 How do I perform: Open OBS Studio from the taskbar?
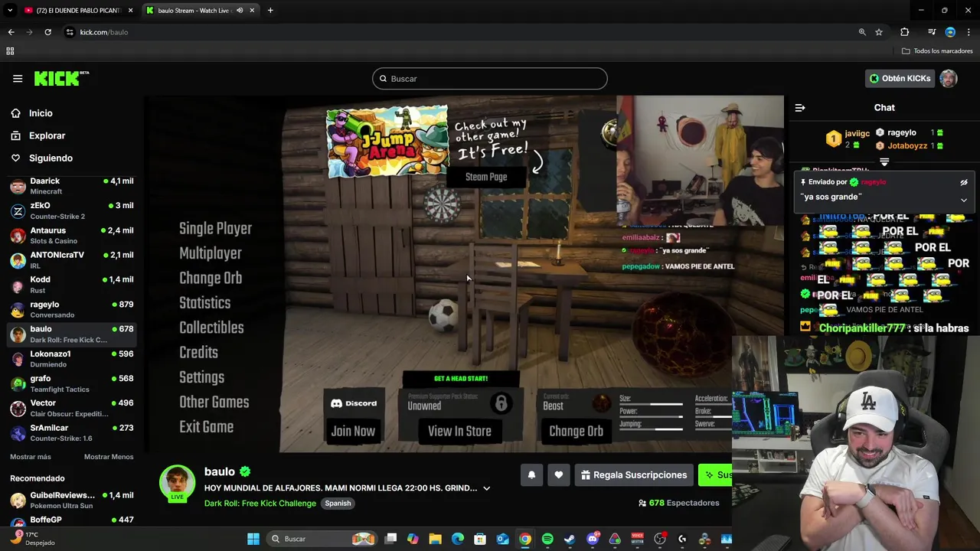click(660, 539)
